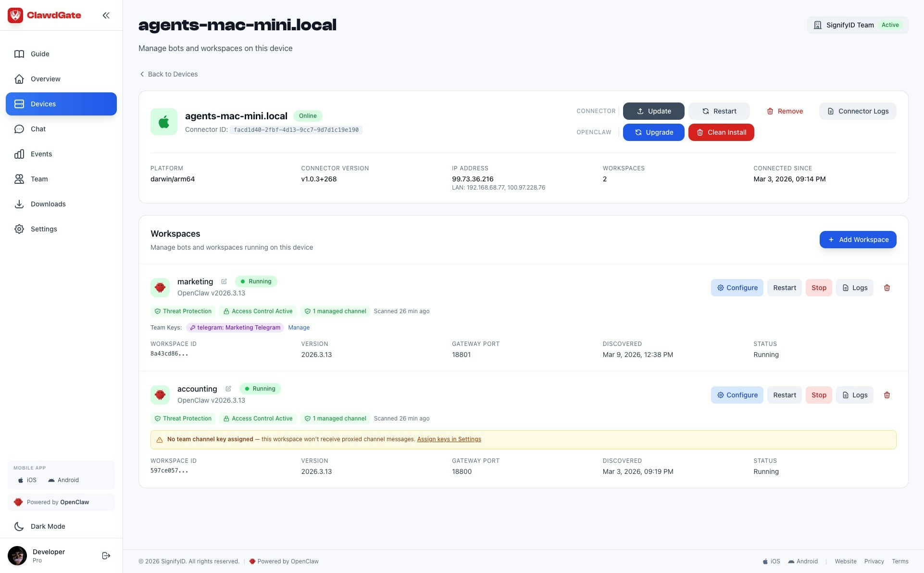924x573 pixels.
Task: Open Settings from sidebar
Action: coord(44,229)
